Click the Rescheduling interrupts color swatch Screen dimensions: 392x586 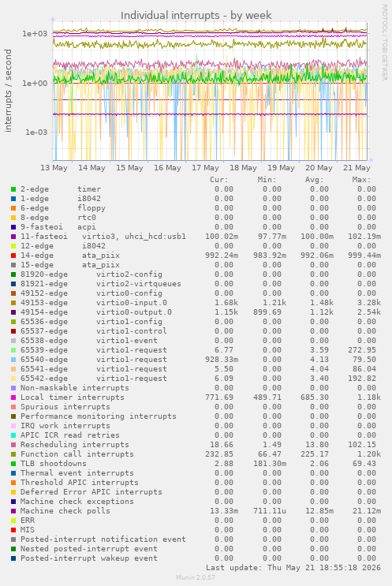[x=13, y=445]
